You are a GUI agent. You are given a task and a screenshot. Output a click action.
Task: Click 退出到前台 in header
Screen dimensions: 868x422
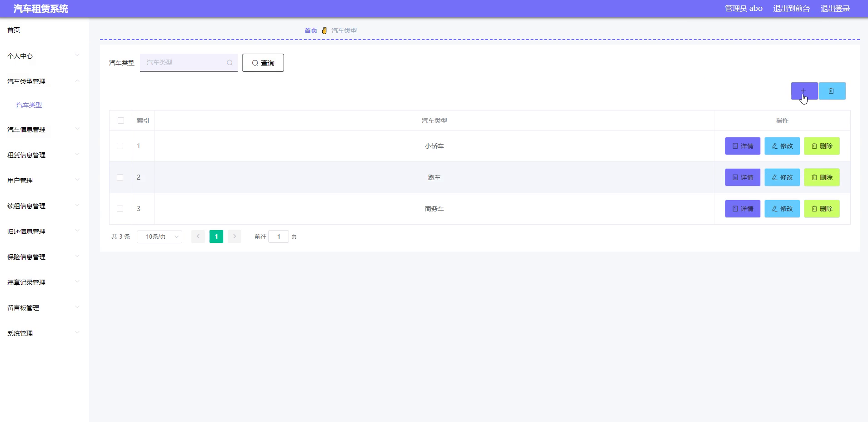pyautogui.click(x=792, y=9)
